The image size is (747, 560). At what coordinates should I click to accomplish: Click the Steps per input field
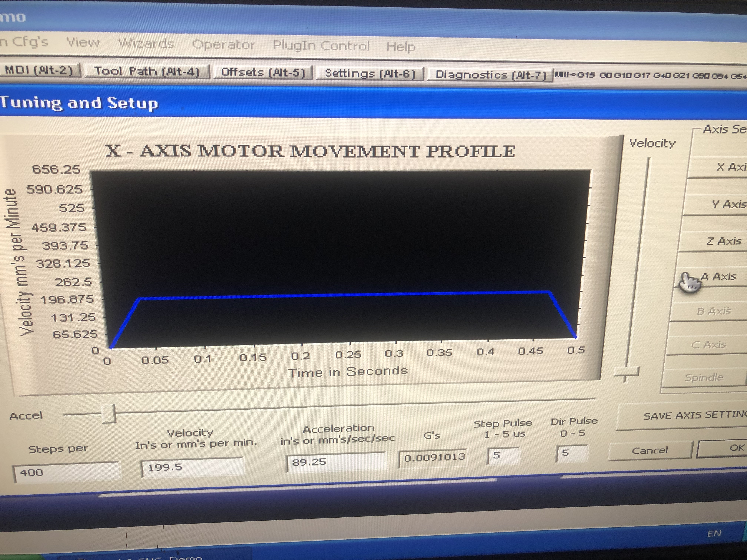coord(66,471)
